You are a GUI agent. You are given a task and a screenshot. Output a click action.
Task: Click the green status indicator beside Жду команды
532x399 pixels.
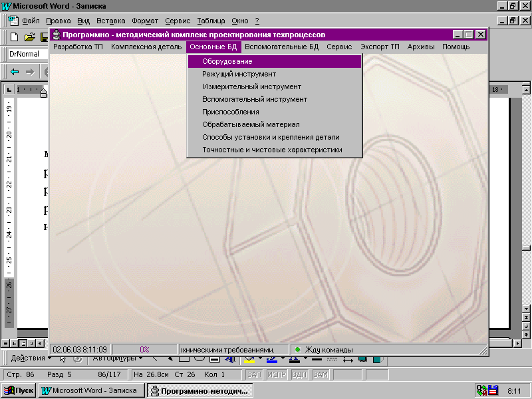coord(297,350)
